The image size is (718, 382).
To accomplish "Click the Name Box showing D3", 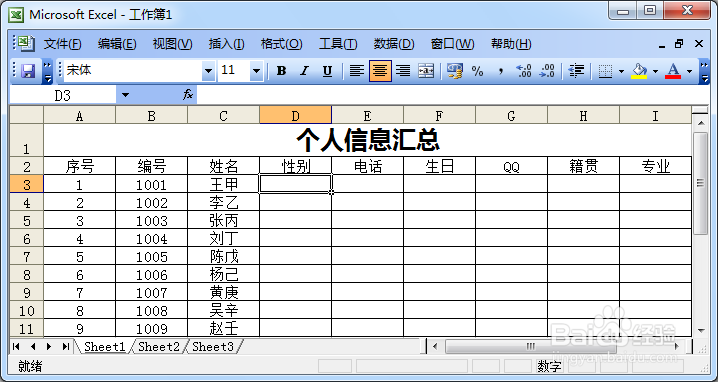I will [x=63, y=95].
